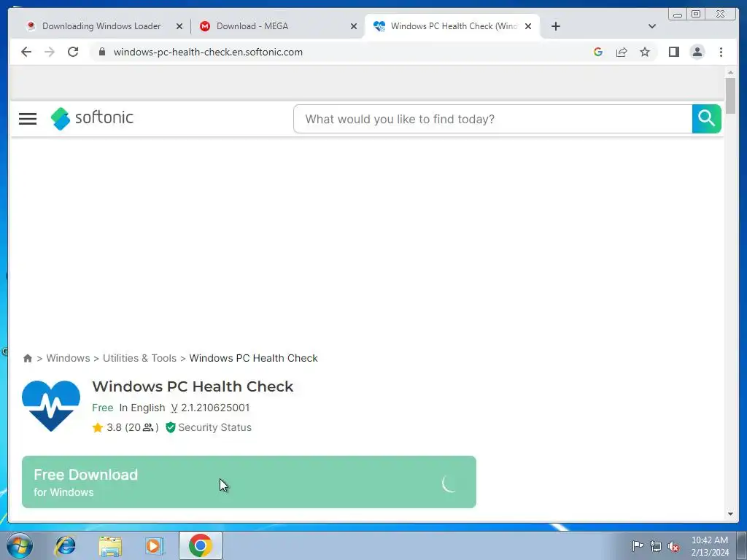Click the page scrollbar down arrow

coord(730,514)
